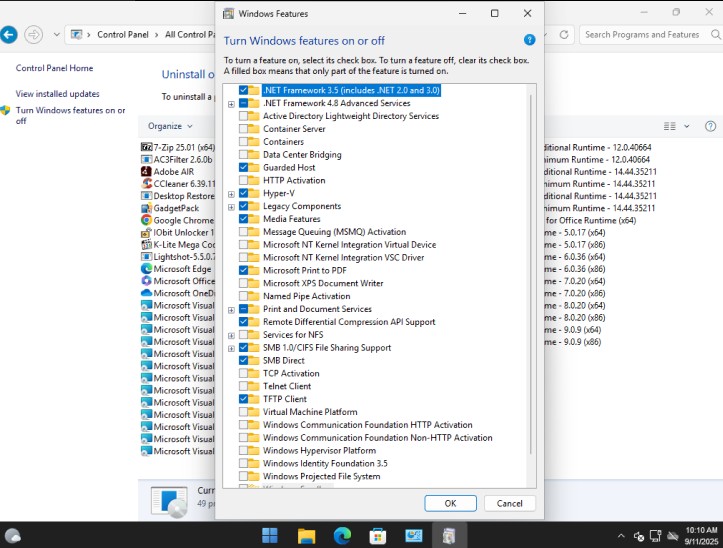Uncheck .NET Framework 3.5 checkbox

click(243, 90)
